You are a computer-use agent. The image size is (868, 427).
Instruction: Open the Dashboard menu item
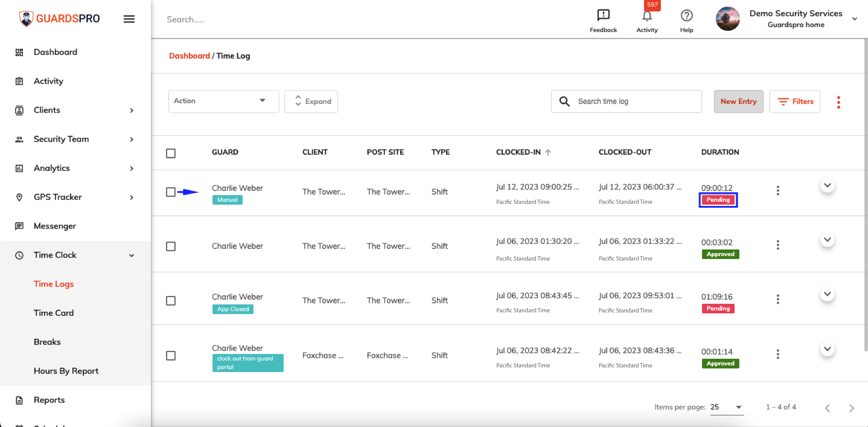point(56,52)
